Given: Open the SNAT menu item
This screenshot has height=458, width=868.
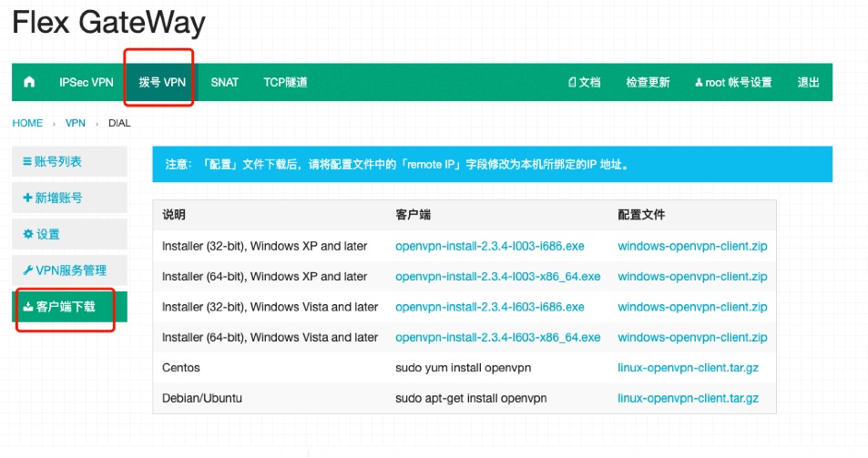Looking at the screenshot, I should 224,83.
